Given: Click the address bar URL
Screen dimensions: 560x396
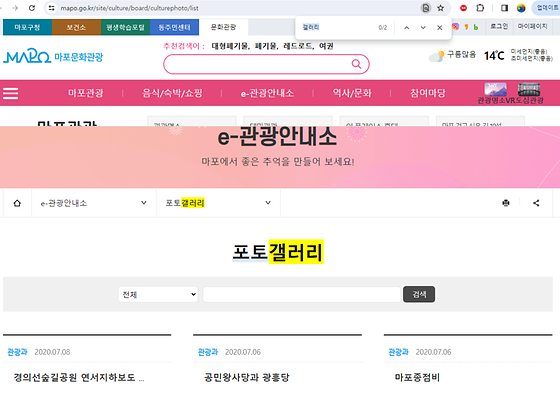Looking at the screenshot, I should pyautogui.click(x=129, y=8).
